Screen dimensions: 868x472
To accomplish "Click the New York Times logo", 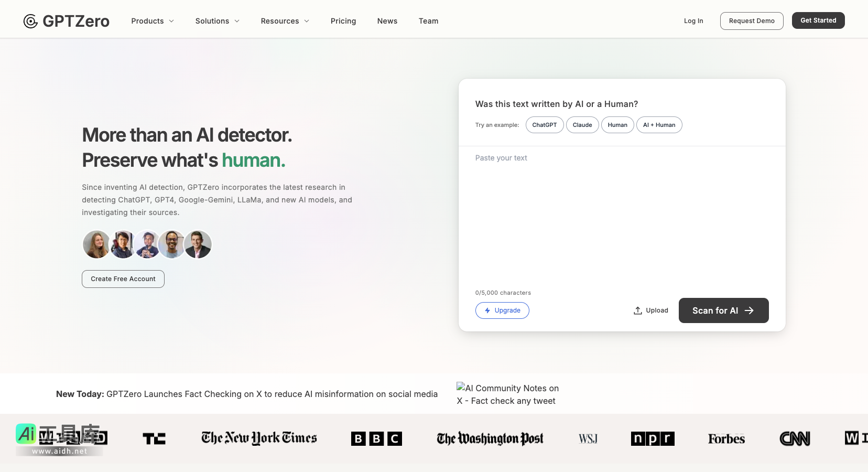I will pos(259,438).
